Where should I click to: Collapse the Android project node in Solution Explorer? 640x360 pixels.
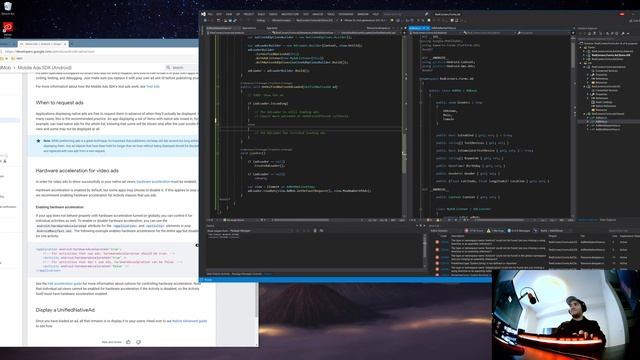click(584, 67)
